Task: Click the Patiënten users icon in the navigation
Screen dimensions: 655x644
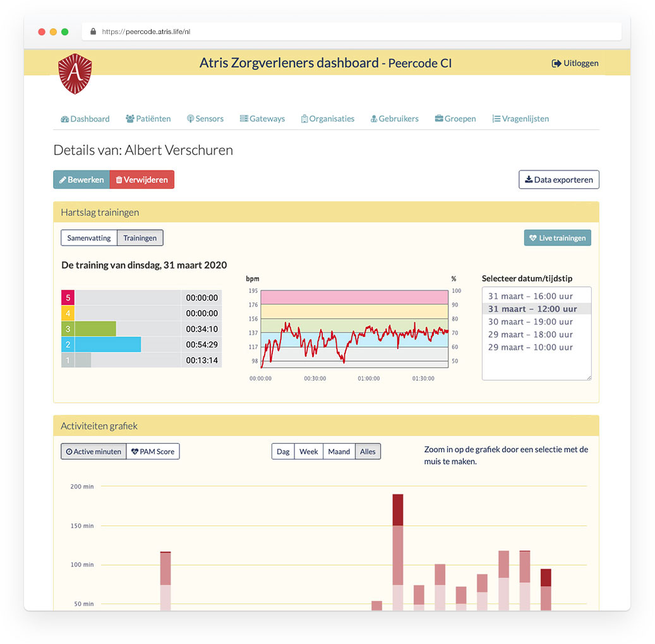Action: (129, 119)
